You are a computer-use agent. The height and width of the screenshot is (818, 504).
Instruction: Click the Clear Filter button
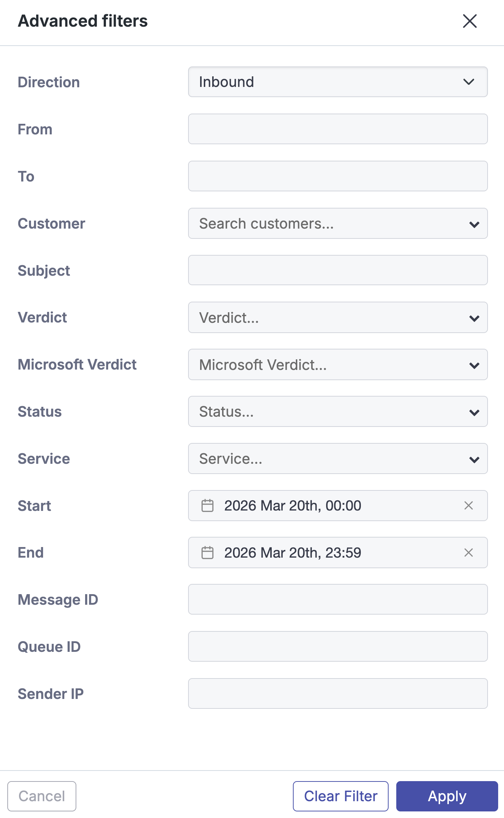click(340, 796)
